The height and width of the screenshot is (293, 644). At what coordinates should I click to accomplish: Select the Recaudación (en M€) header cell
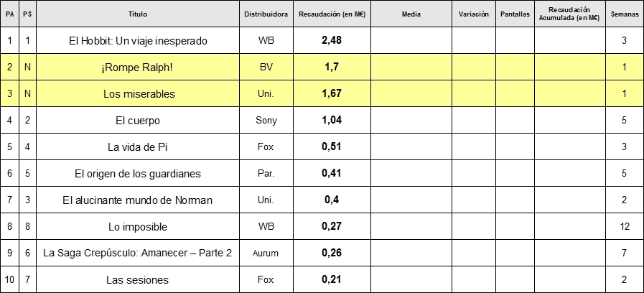point(332,14)
